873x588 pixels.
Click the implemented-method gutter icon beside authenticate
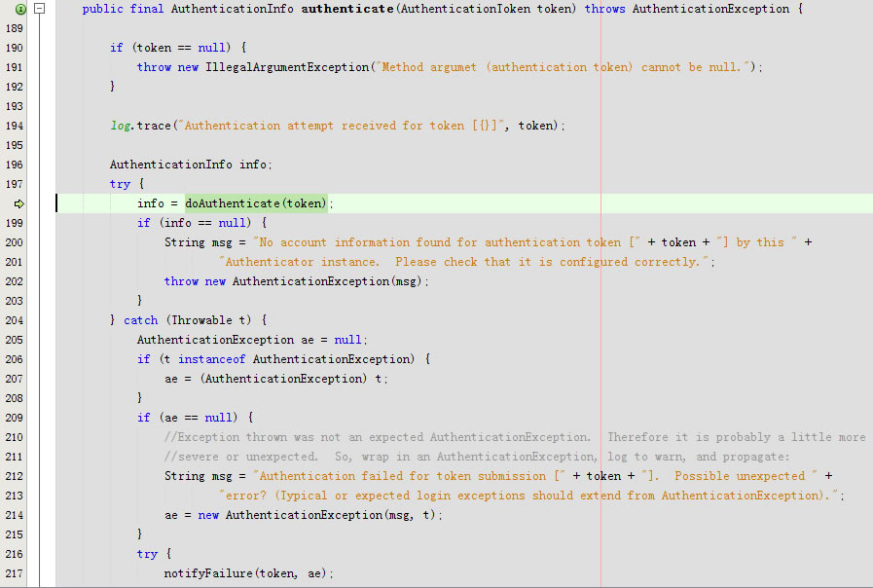pyautogui.click(x=20, y=9)
